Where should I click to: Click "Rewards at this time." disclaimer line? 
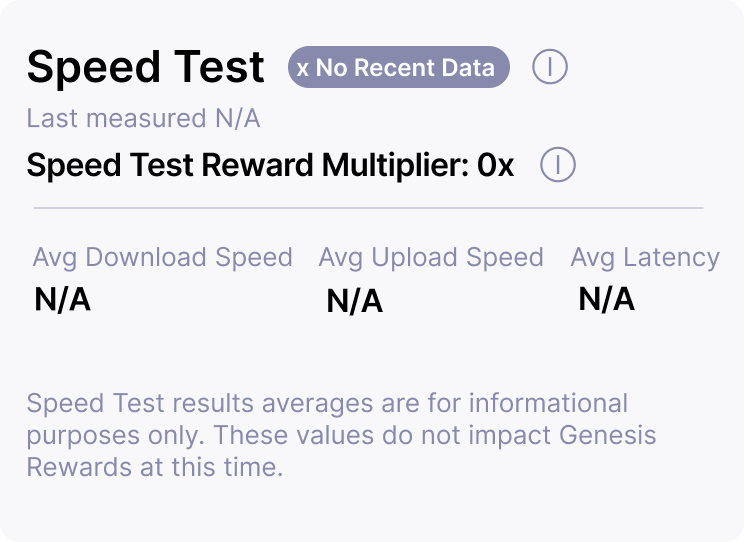[155, 467]
